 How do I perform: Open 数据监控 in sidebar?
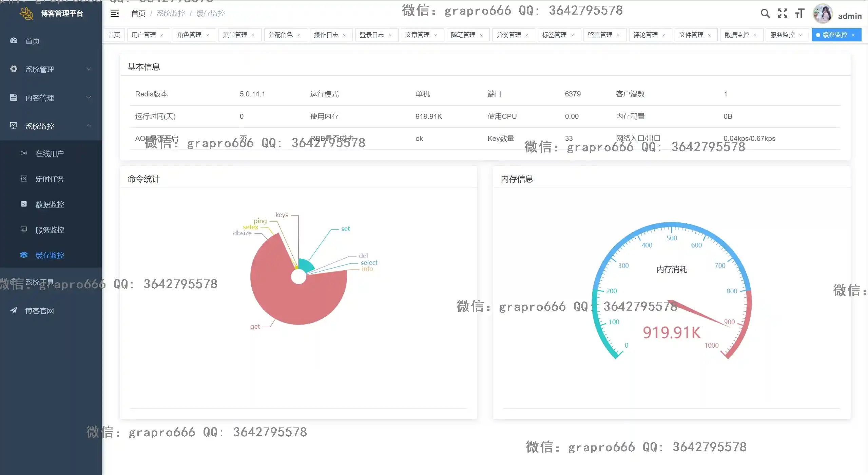coord(50,204)
